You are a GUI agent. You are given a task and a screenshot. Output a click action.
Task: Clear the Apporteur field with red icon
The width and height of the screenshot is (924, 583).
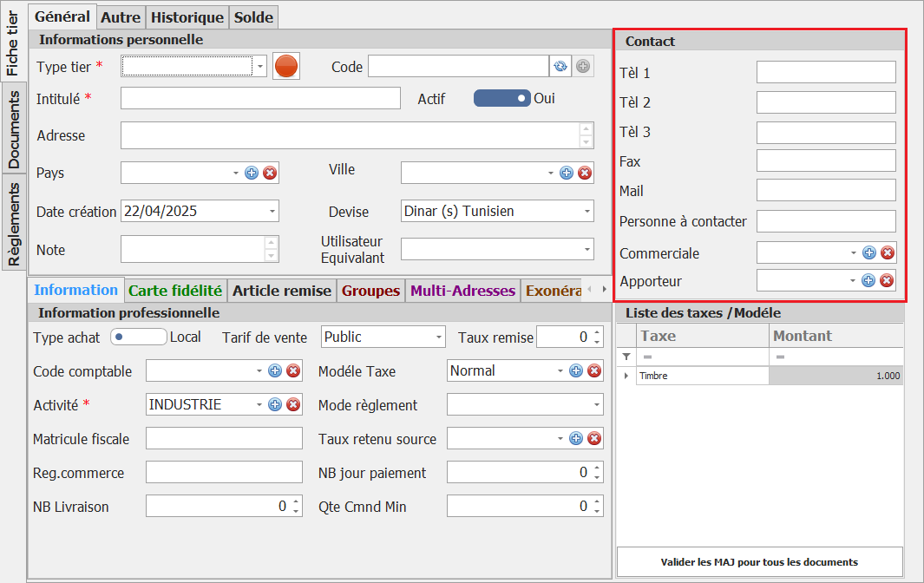pos(887,280)
